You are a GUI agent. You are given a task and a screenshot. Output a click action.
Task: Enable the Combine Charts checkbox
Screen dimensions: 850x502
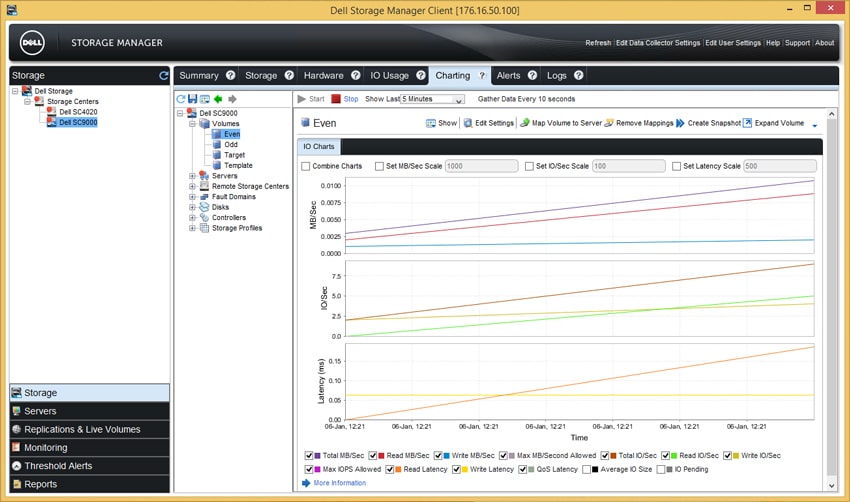[x=306, y=166]
